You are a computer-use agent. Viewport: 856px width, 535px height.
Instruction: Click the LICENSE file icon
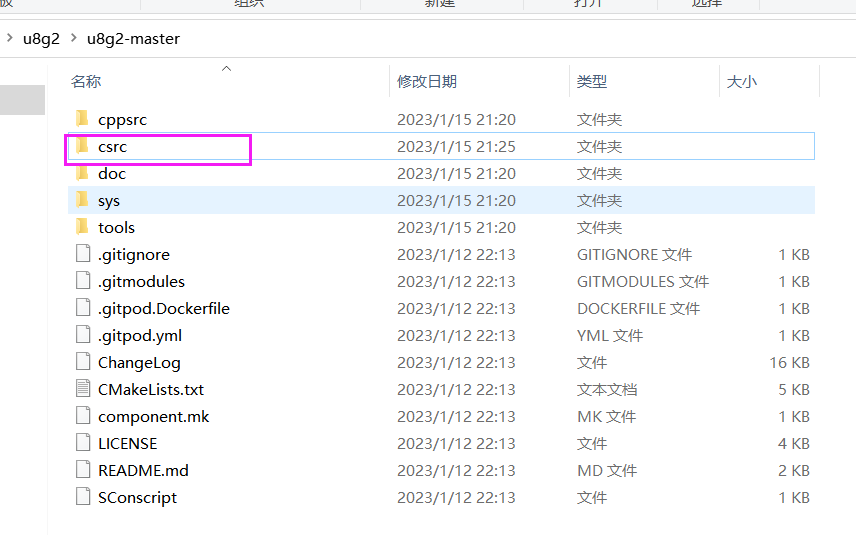pyautogui.click(x=83, y=443)
